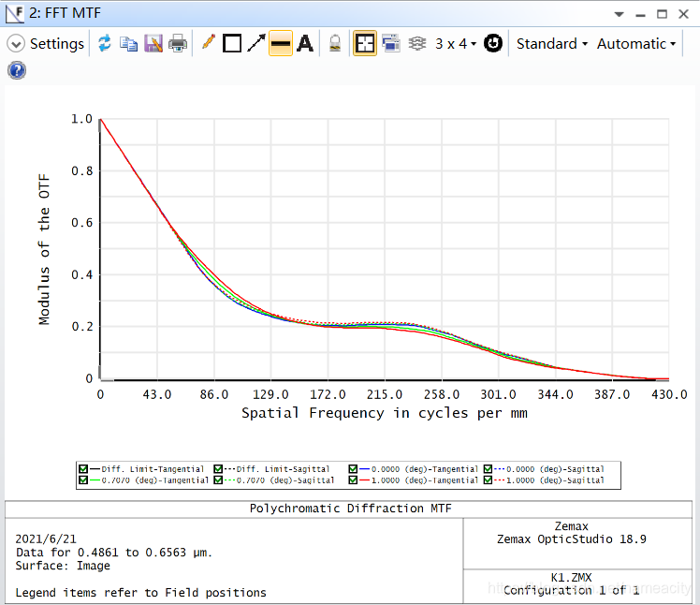Close the FFT MTF window
This screenshot has height=605, width=700.
(x=683, y=14)
